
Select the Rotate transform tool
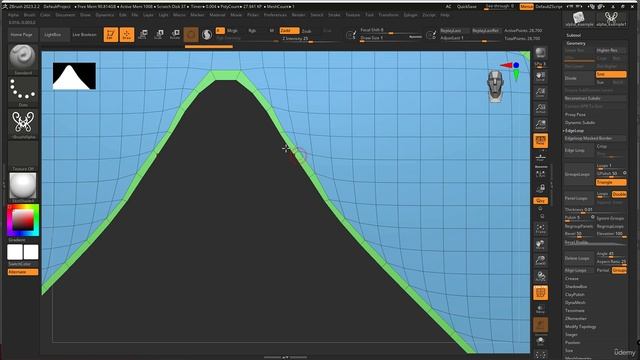tap(175, 35)
